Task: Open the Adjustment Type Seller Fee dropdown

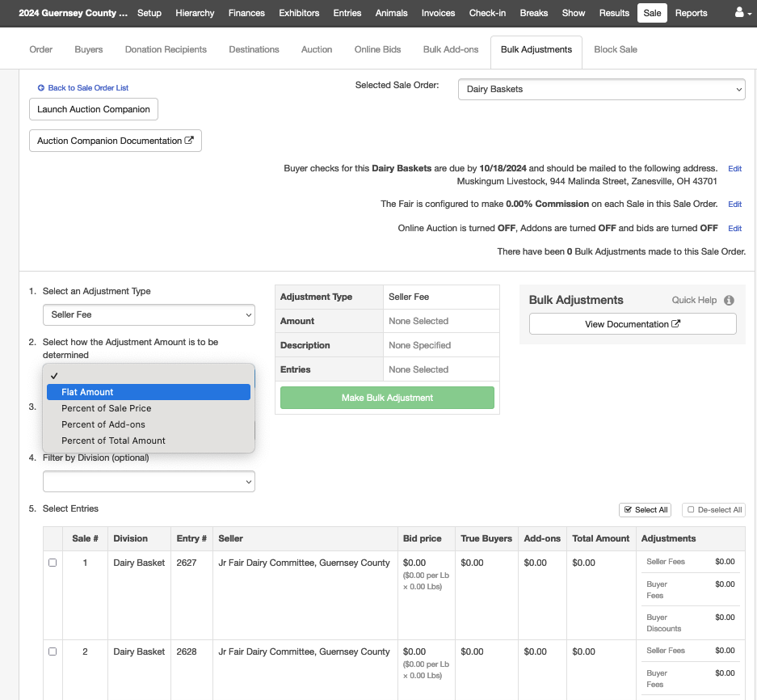Action: tap(149, 315)
